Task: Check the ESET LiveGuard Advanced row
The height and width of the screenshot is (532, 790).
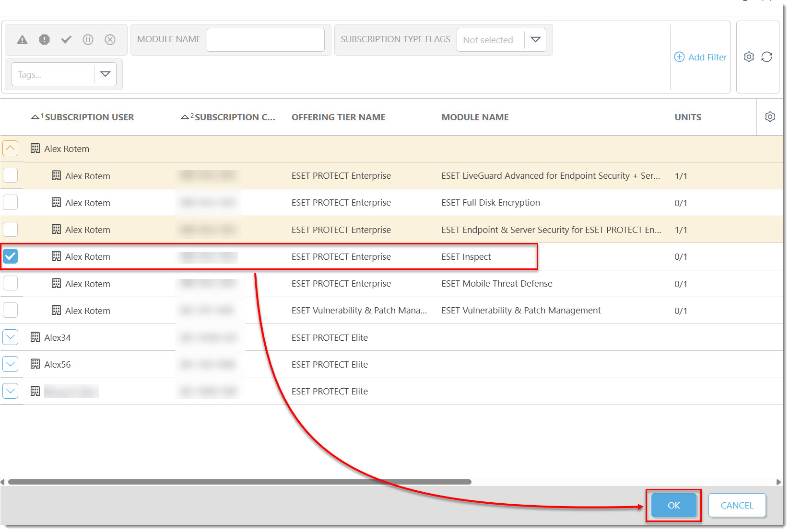Action: click(x=10, y=175)
